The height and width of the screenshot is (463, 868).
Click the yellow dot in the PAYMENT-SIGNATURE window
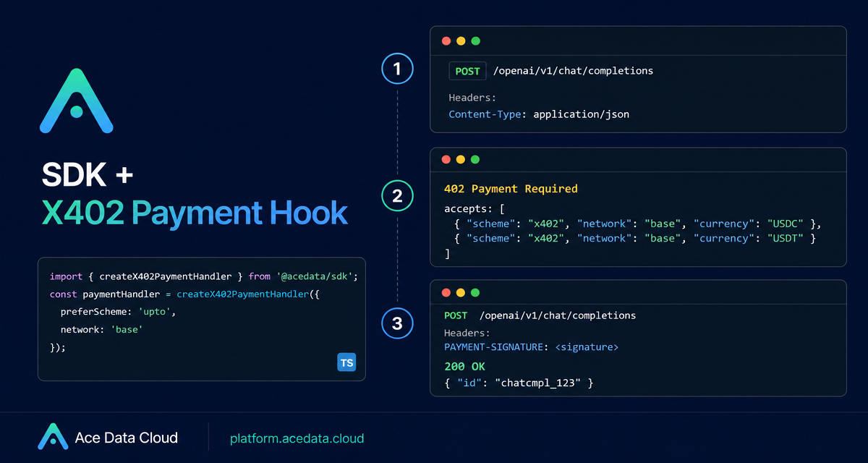tap(461, 293)
